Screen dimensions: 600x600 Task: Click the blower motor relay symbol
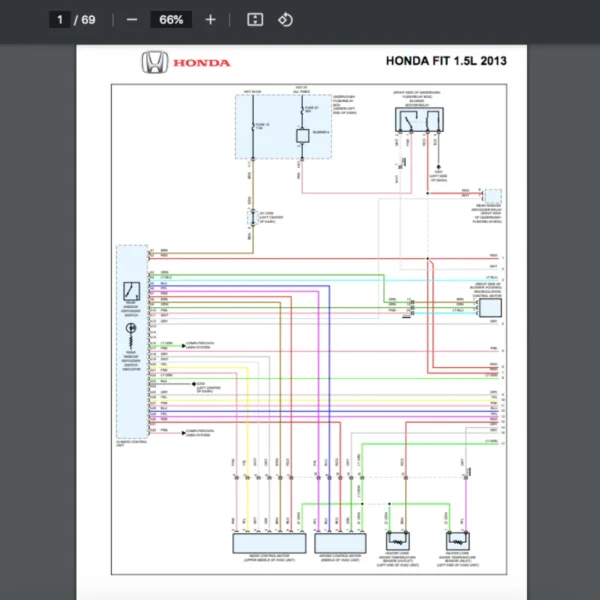(x=419, y=118)
